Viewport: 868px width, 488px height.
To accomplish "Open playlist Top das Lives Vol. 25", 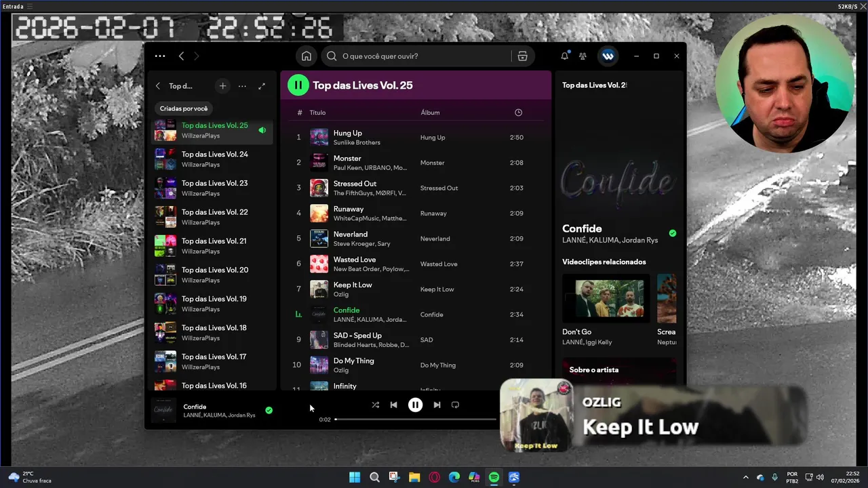I will [x=212, y=130].
